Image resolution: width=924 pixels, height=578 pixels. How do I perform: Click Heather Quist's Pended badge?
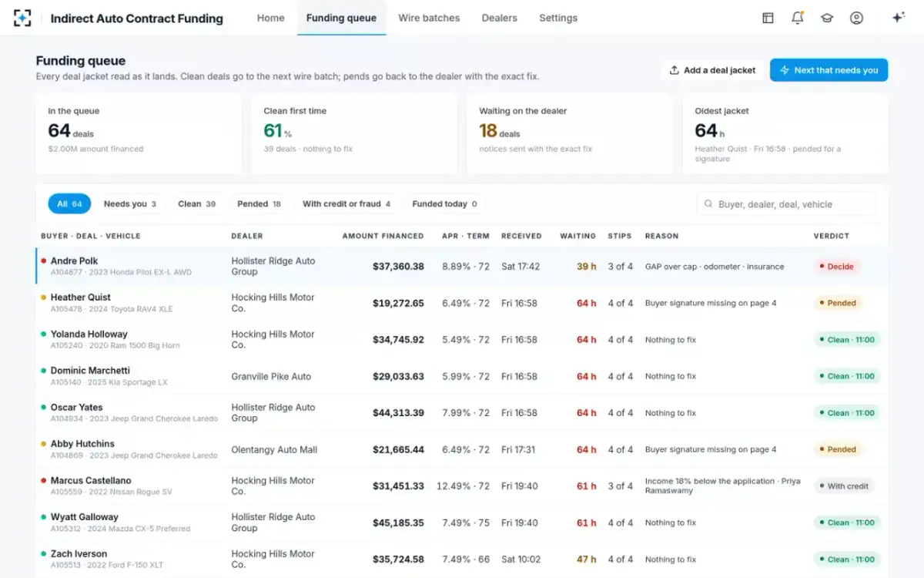(838, 303)
